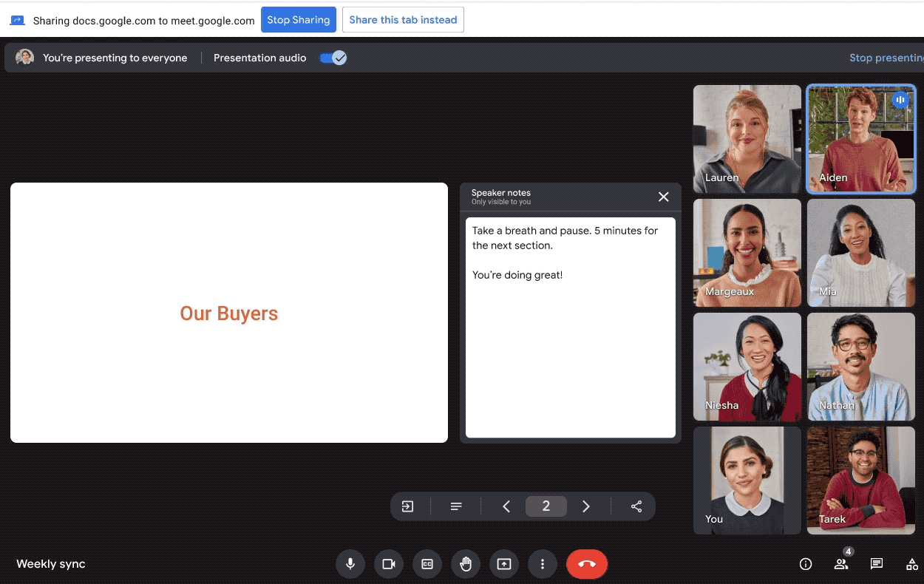Turn on closed captions
Viewport: 924px width, 584px height.
coord(427,564)
